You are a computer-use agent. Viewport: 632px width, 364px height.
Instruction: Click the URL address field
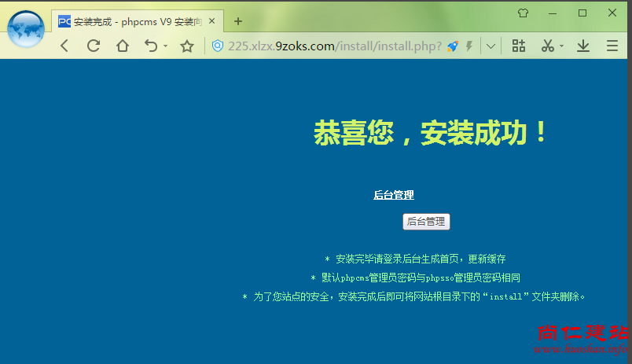(330, 46)
